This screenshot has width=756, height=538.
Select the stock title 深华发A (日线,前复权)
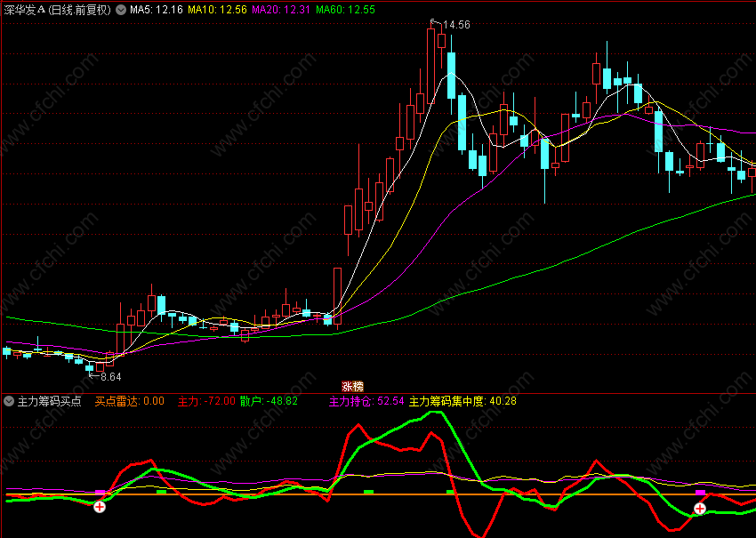58,10
